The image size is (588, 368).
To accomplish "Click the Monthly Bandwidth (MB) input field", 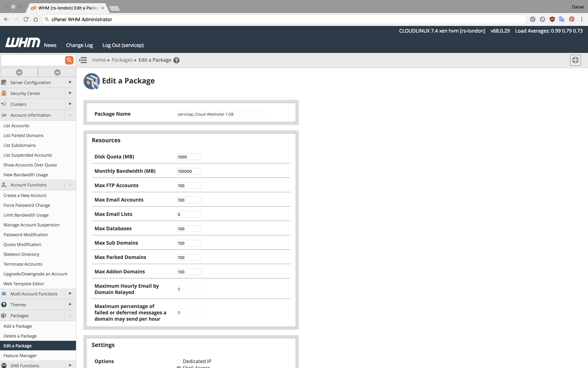I will tap(189, 171).
